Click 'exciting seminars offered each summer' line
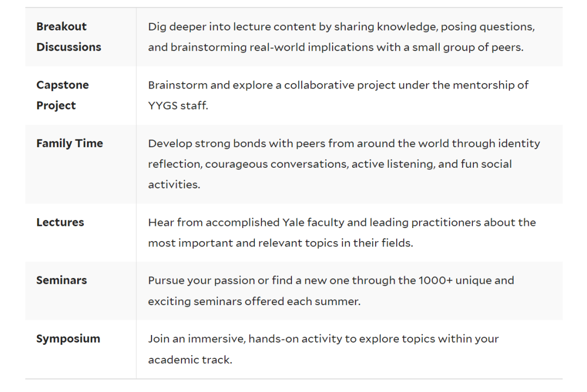The width and height of the screenshot is (587, 392). [x=254, y=301]
